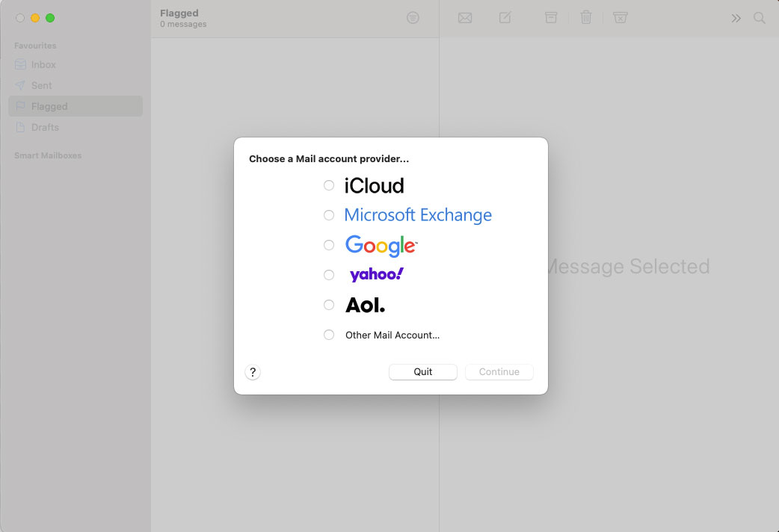Click the Flagged flag icon

tap(20, 106)
